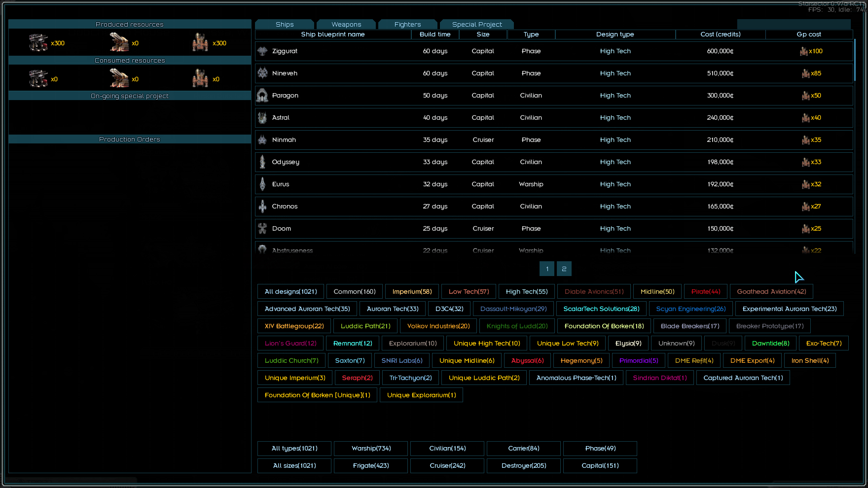Toggle the High Tech(55) design filter
868x488 pixels.
(x=527, y=292)
